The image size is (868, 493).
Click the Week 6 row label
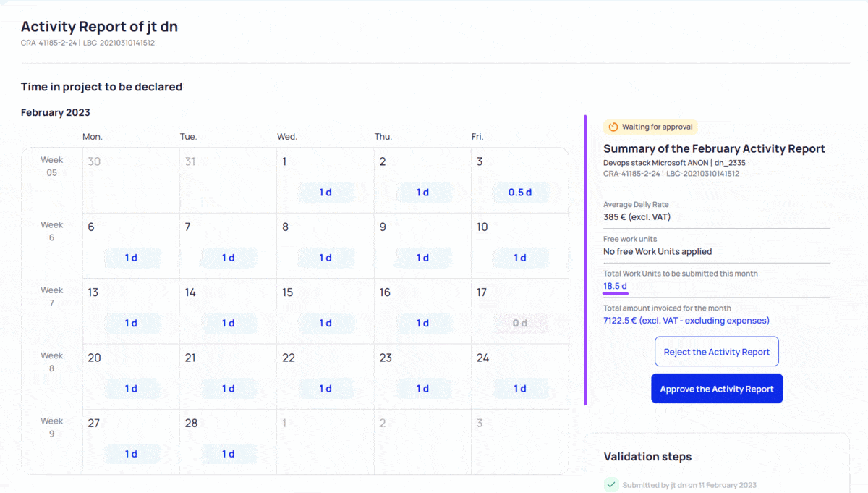[52, 231]
